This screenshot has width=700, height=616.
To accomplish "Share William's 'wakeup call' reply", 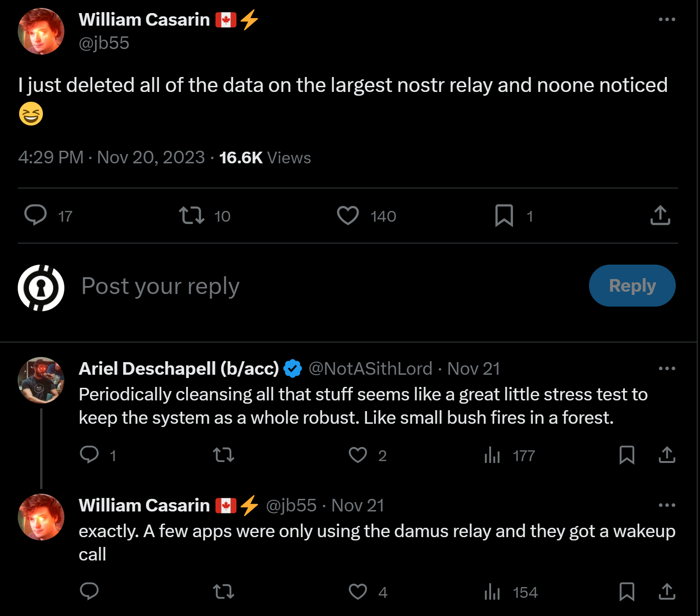I will coord(667,591).
